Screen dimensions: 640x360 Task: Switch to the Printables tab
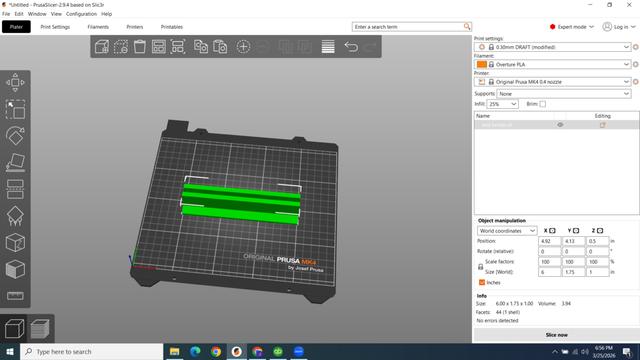click(x=171, y=27)
